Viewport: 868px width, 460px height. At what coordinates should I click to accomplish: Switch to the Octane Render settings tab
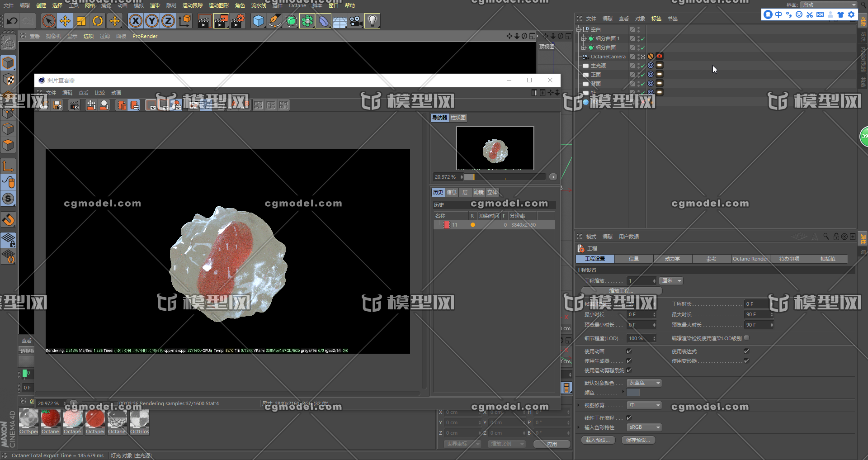pos(750,259)
